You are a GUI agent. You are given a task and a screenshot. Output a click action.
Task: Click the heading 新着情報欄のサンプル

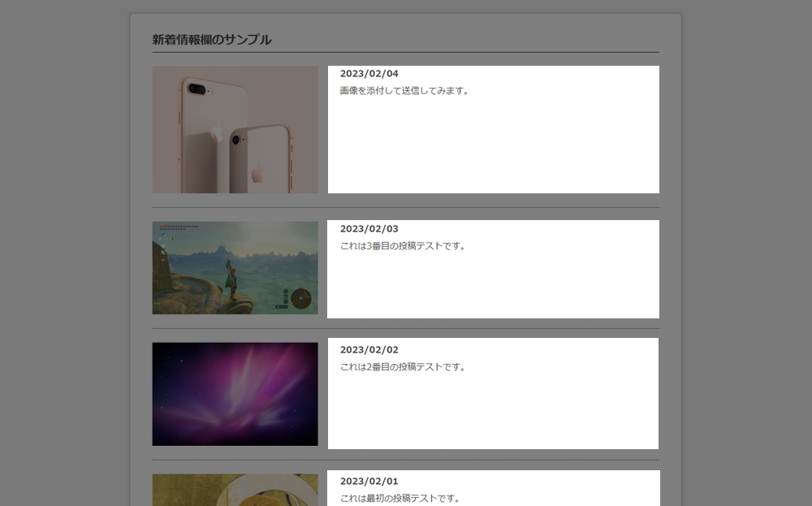pyautogui.click(x=212, y=40)
